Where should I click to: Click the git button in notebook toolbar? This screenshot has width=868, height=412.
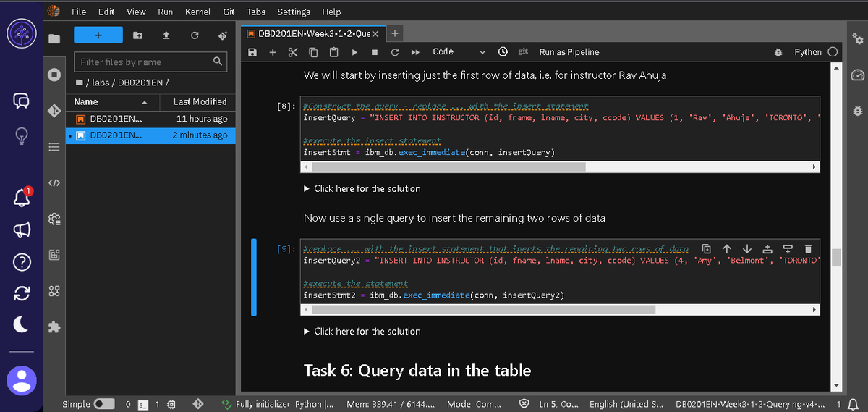tap(523, 52)
